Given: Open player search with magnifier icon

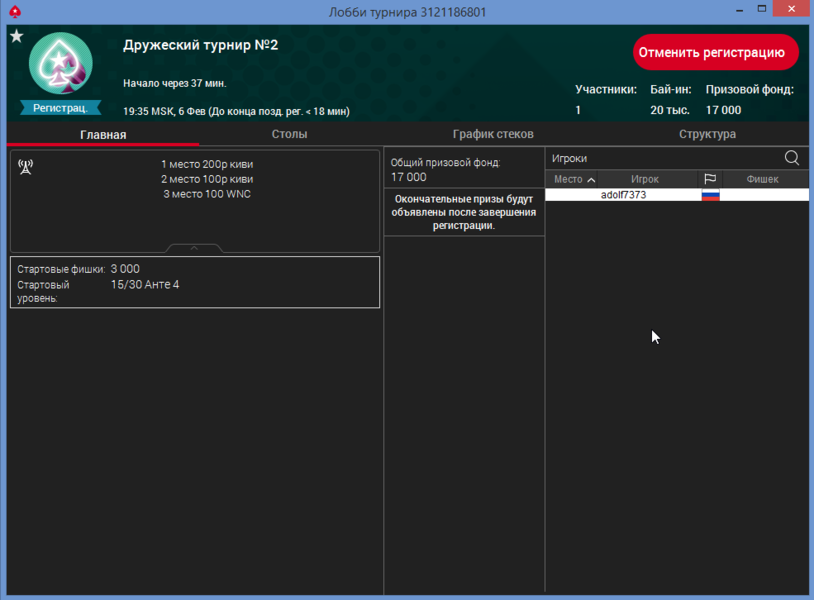Looking at the screenshot, I should 791,158.
